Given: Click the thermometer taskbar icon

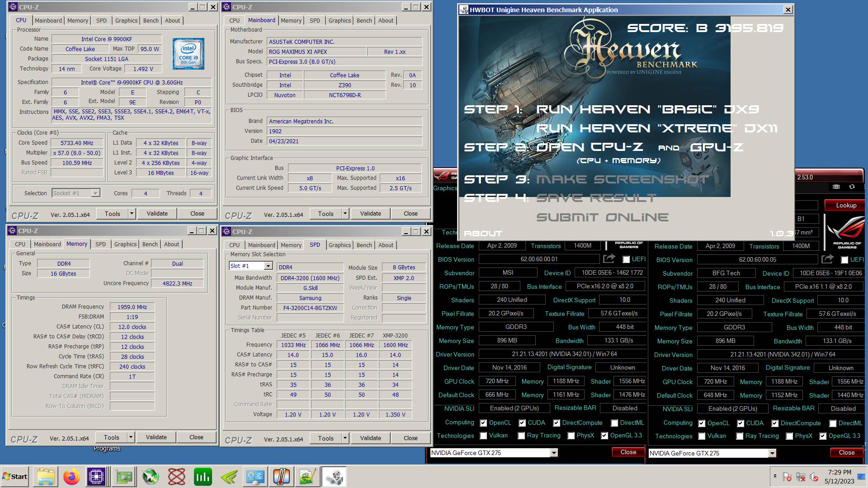Looking at the screenshot, I should pos(282,477).
